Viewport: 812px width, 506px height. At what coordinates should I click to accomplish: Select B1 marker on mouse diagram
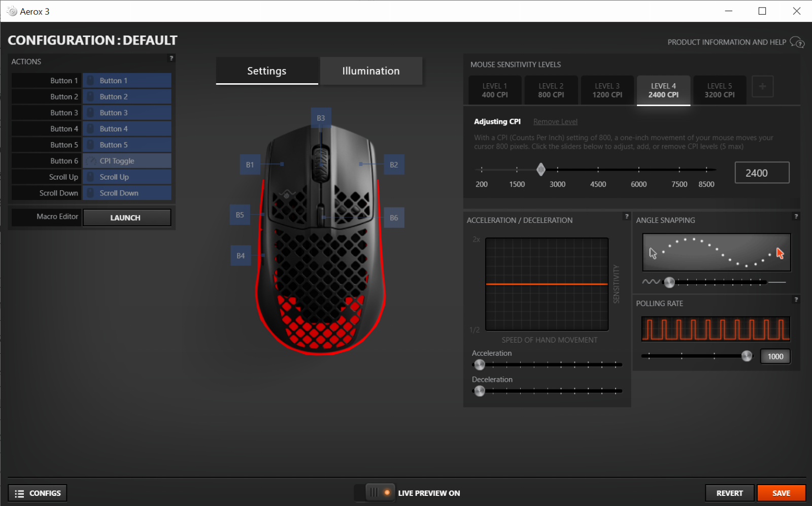pyautogui.click(x=250, y=164)
